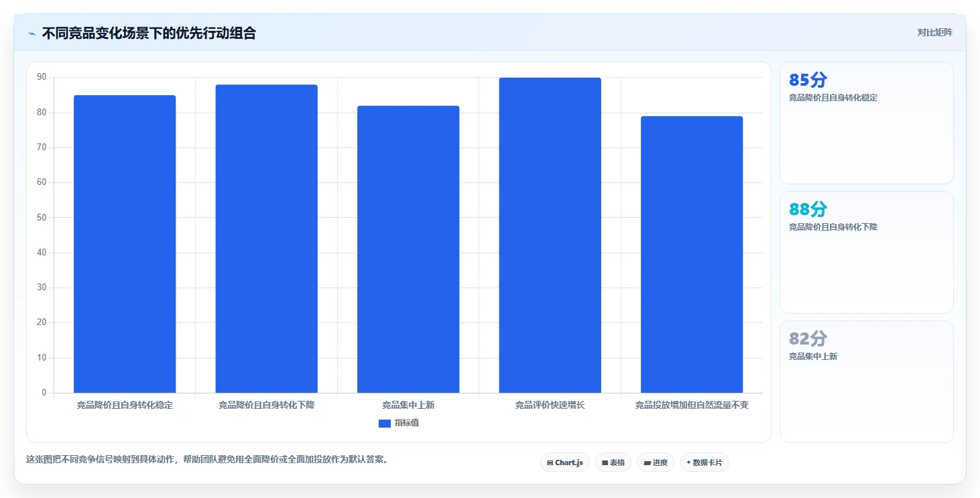The height and width of the screenshot is (498, 980).
Task: Toggle the 指标值 legend color box
Action: [385, 424]
